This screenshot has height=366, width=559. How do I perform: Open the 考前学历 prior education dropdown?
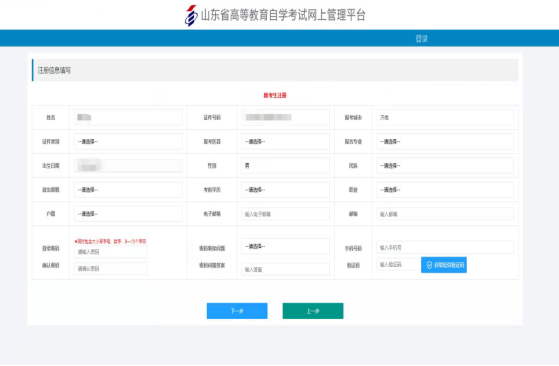point(285,190)
